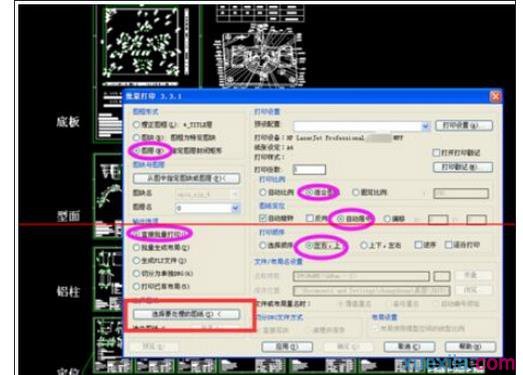Click the 打印戳记 settings button
The width and height of the screenshot is (523, 375).
pyautogui.click(x=463, y=167)
